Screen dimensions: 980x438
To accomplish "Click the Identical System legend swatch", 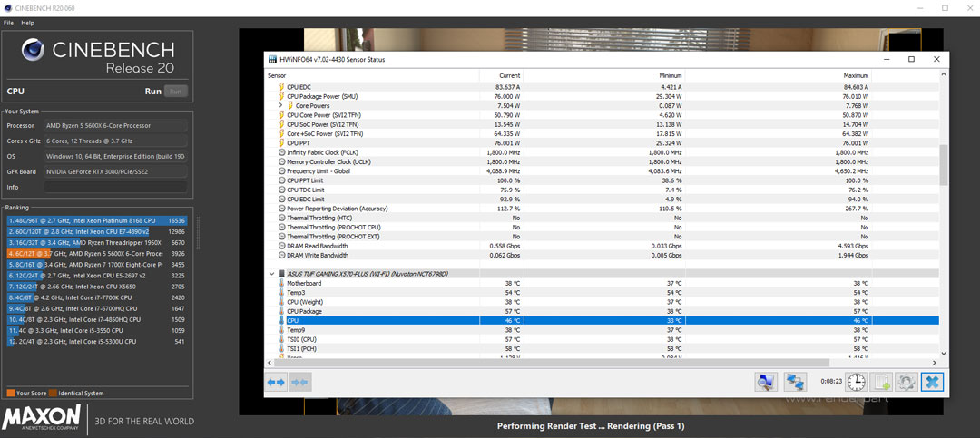I will 54,393.
